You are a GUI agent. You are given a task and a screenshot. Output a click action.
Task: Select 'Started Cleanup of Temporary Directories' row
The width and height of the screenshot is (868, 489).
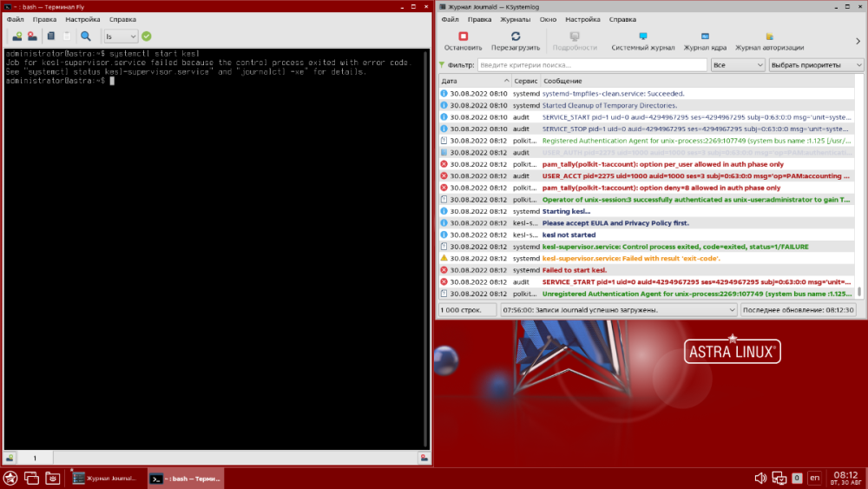click(647, 105)
